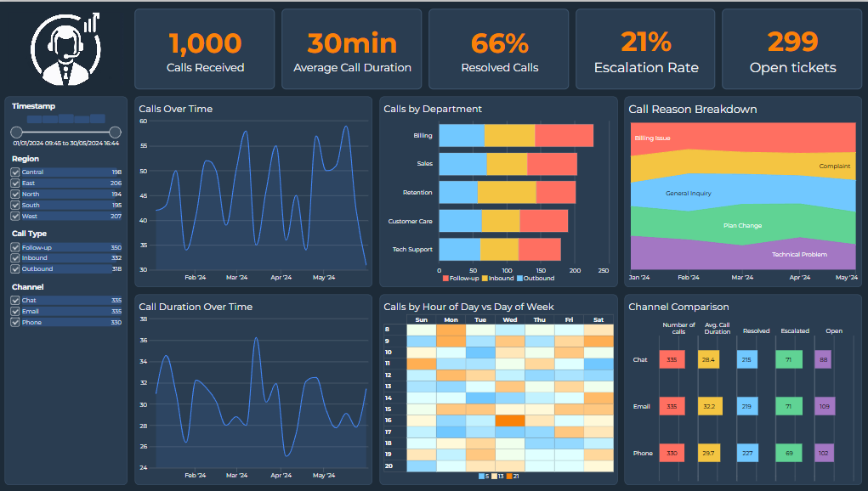
Task: Click the call center agent logo icon
Action: (x=65, y=49)
